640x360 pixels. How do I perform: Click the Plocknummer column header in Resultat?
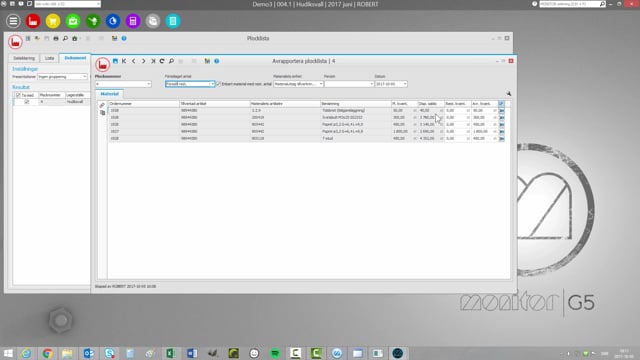(x=52, y=95)
